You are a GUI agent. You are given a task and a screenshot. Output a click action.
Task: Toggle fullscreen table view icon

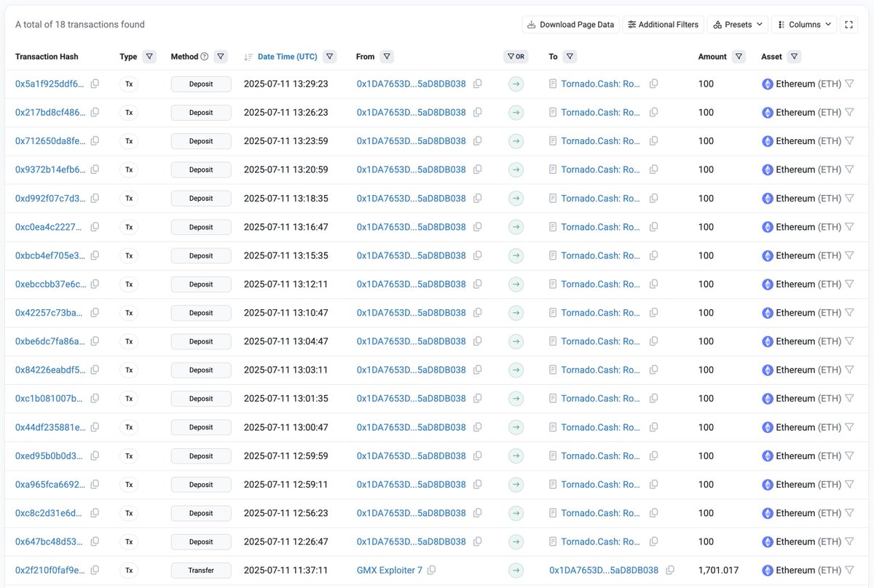pos(849,25)
